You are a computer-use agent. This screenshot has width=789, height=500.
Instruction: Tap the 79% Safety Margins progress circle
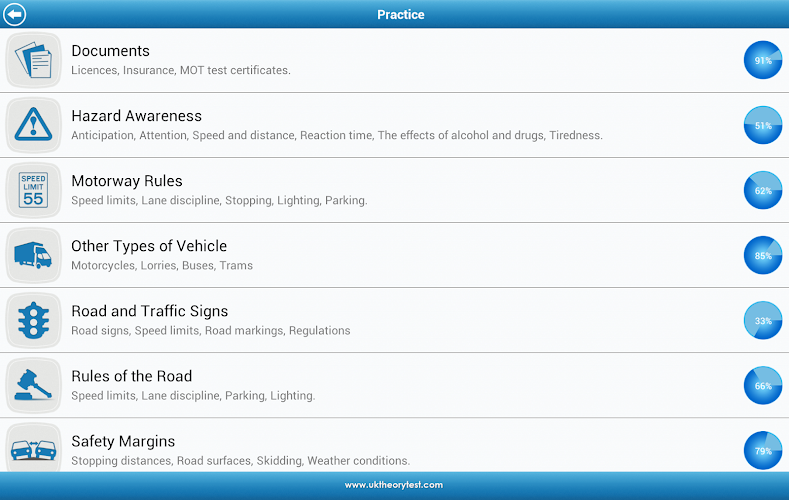763,450
